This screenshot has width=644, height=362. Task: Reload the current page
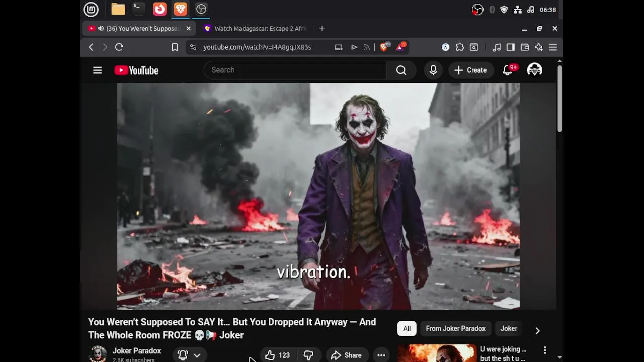click(119, 47)
